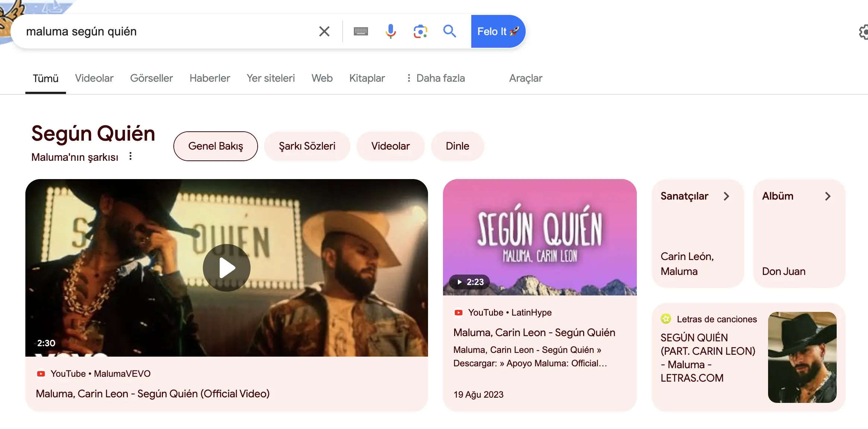Click the Maluma'nın şarkısı subtitle
Image resolution: width=868 pixels, height=429 pixels.
coord(75,157)
